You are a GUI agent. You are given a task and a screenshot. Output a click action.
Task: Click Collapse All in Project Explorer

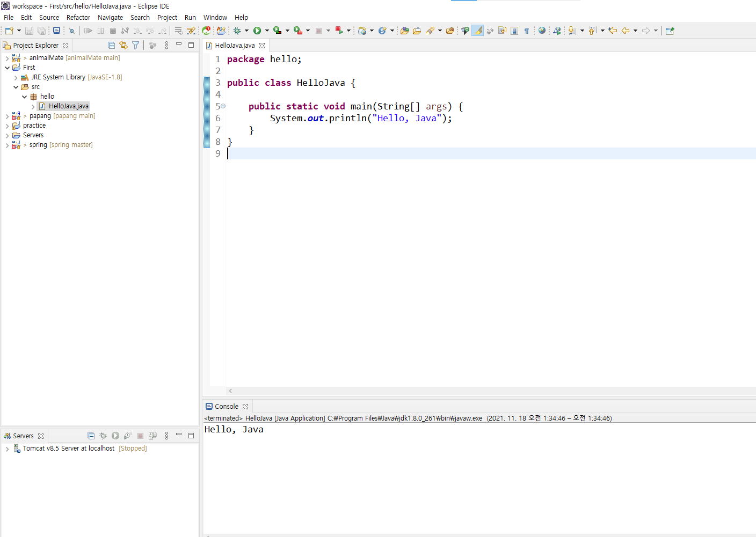pos(111,46)
